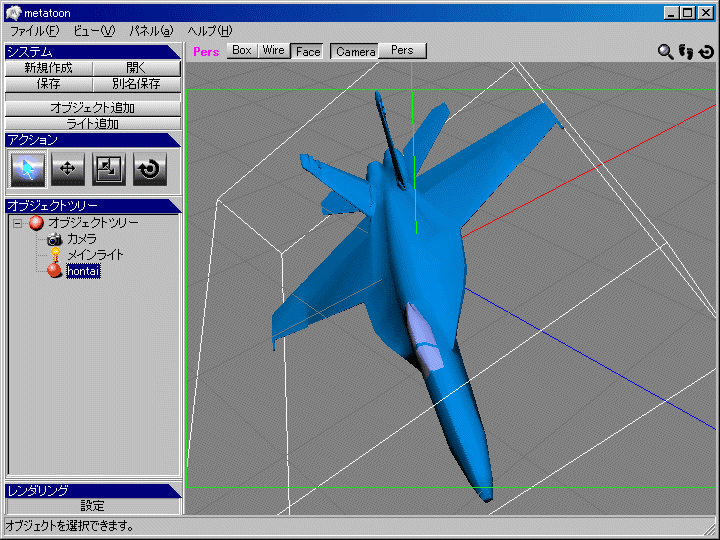Select the hontai tree item
Image resolution: width=720 pixels, height=540 pixels.
coord(83,271)
